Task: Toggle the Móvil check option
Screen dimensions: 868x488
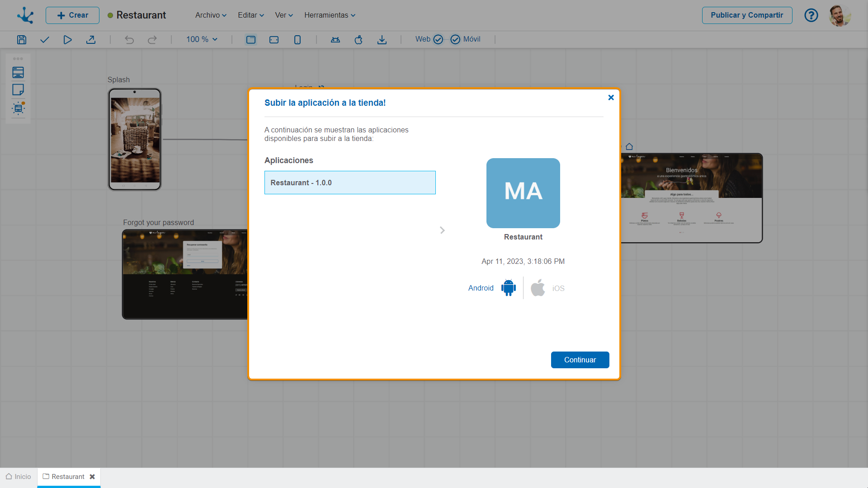Action: 455,39
